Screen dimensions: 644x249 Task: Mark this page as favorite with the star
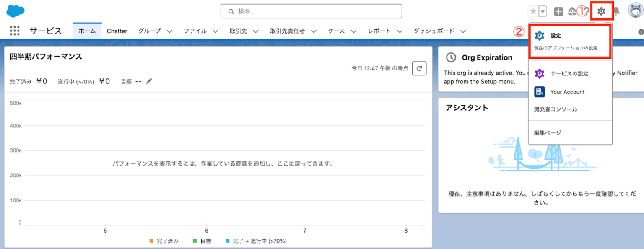(532, 11)
